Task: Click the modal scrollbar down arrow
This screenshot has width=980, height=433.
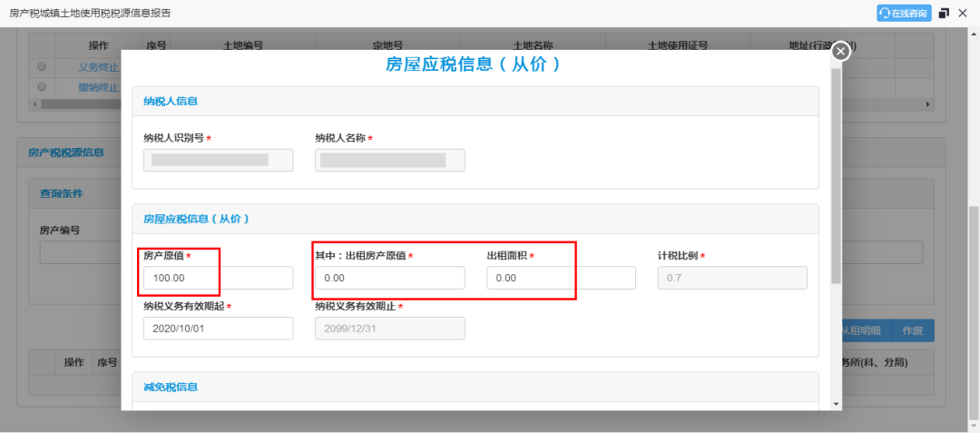Action: click(837, 404)
